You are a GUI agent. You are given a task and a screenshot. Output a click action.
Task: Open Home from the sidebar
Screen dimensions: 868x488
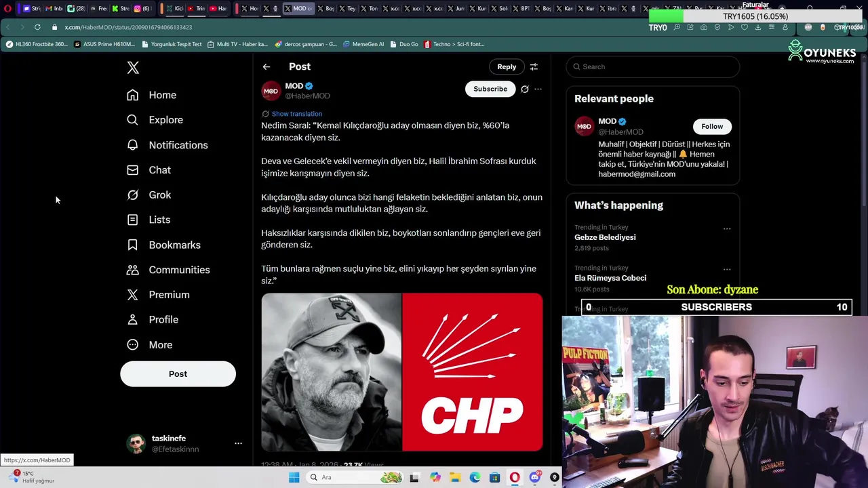coord(151,95)
